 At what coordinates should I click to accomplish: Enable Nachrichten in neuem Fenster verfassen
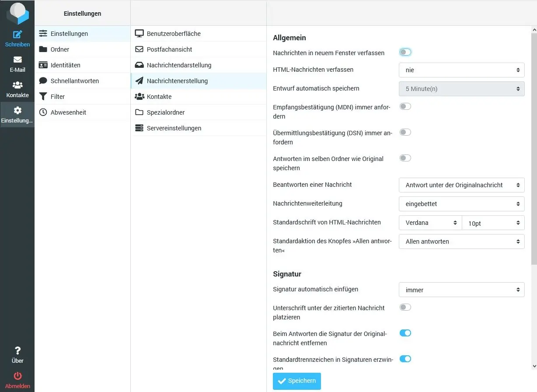click(405, 52)
